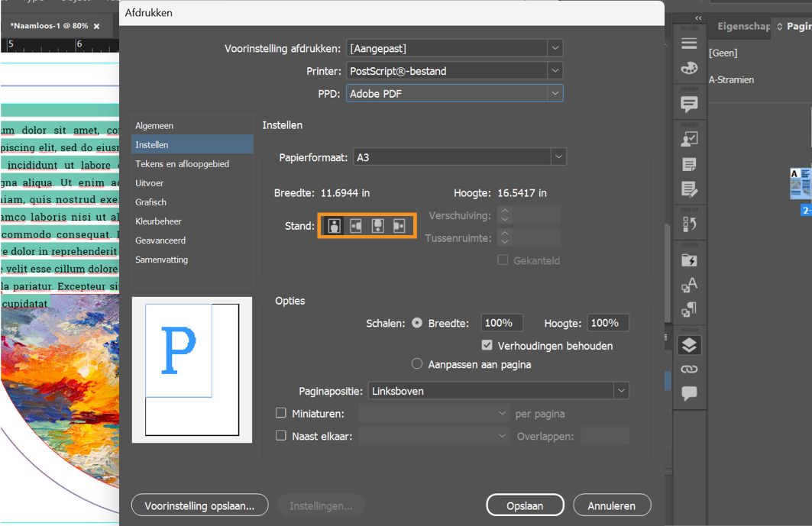This screenshot has height=526, width=812.
Task: Choose reverse landscape orientation icon
Action: click(399, 226)
